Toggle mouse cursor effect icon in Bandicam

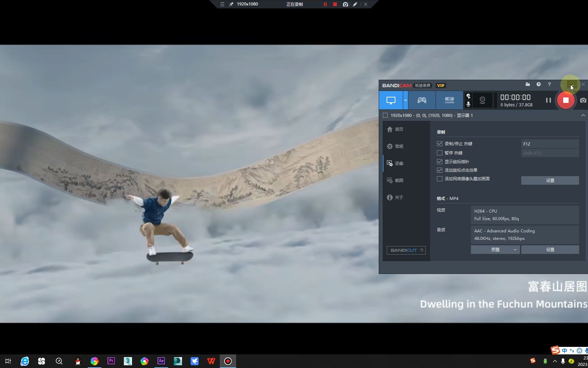[468, 96]
